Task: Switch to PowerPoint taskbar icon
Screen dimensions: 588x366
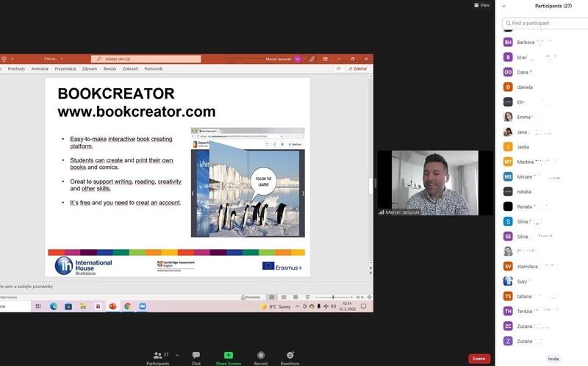Action: tap(112, 306)
